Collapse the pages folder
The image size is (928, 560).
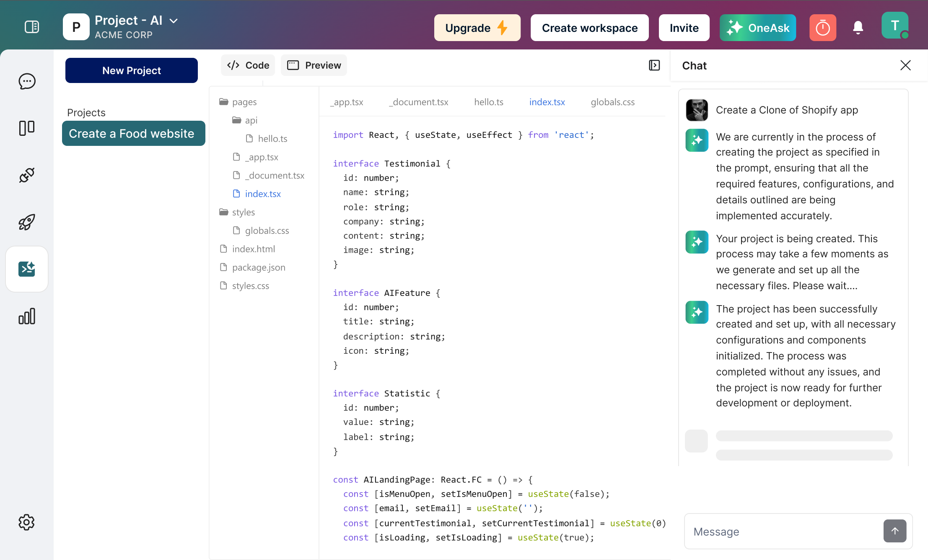coord(238,102)
